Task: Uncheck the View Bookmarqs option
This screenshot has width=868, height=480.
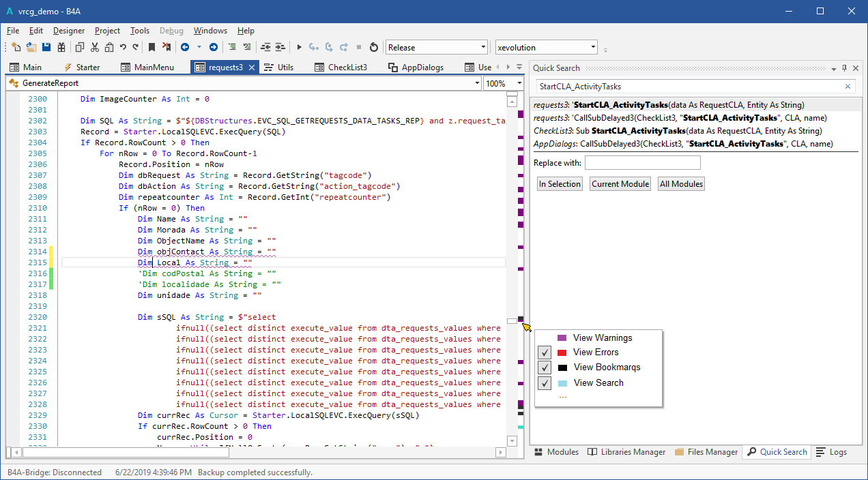Action: [543, 367]
